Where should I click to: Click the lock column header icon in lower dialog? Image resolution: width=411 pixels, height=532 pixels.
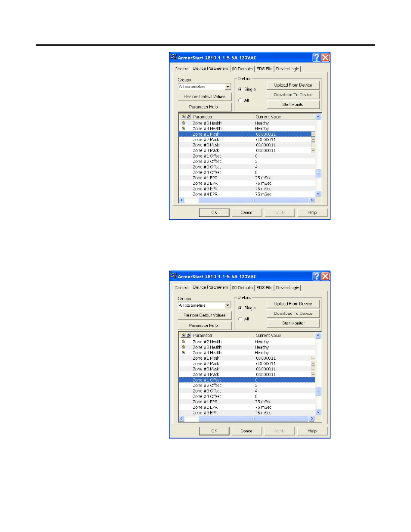click(x=183, y=335)
